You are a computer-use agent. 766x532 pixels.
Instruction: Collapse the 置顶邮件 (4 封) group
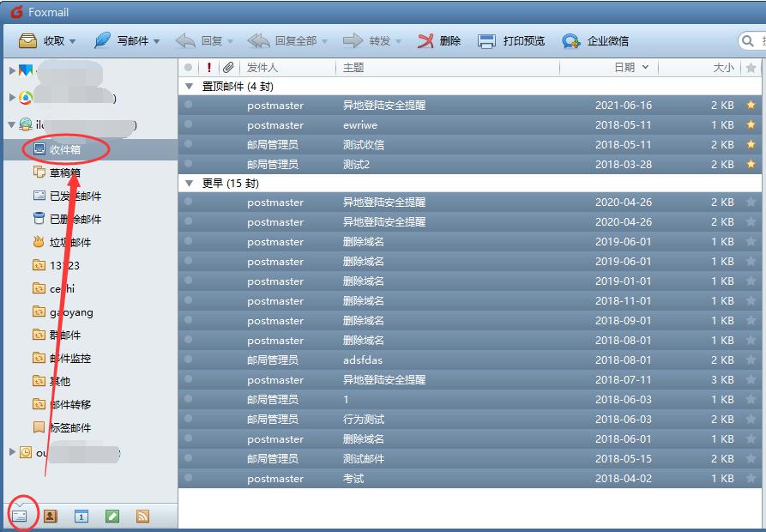189,86
